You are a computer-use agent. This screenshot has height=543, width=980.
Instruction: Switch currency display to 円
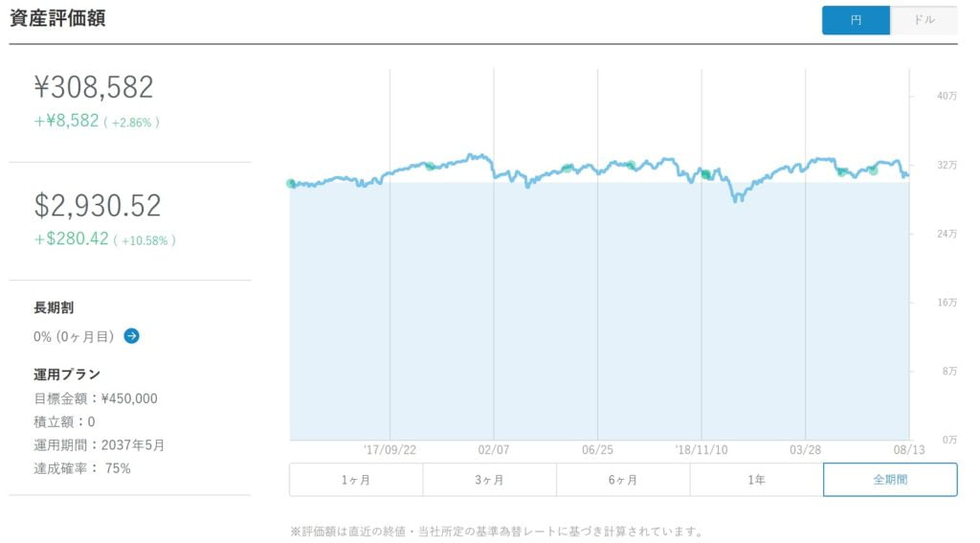[x=856, y=20]
